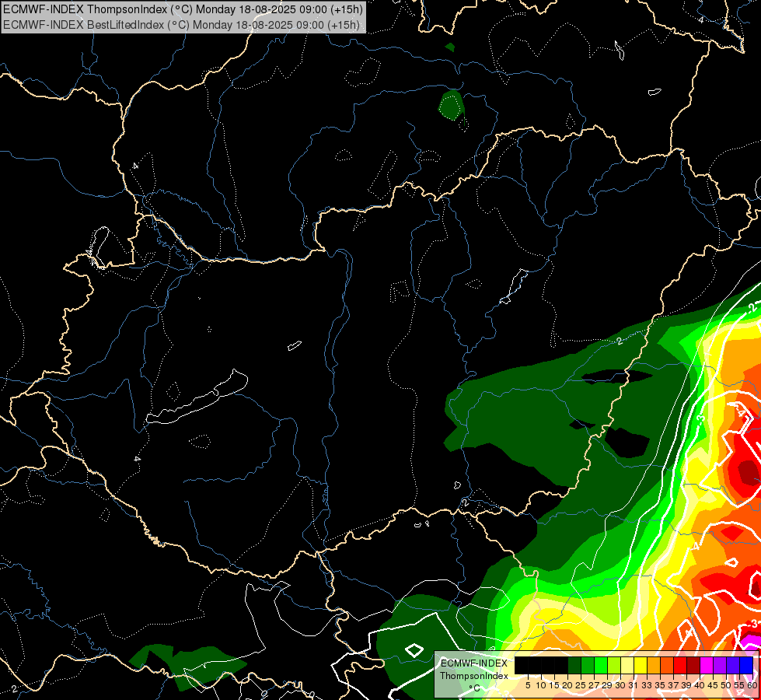
Task: Click the legend scale value 25
Action: tap(581, 685)
